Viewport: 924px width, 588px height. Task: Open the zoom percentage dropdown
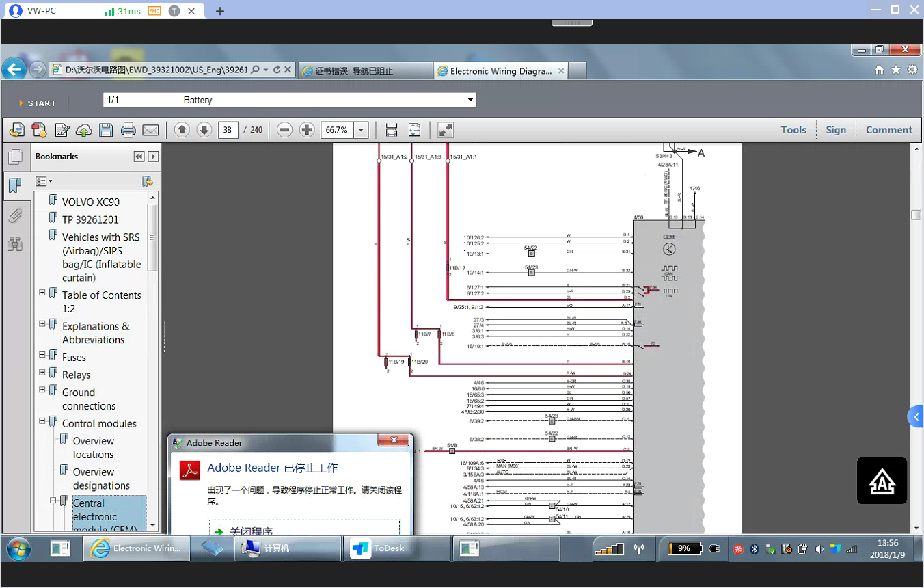pos(362,130)
